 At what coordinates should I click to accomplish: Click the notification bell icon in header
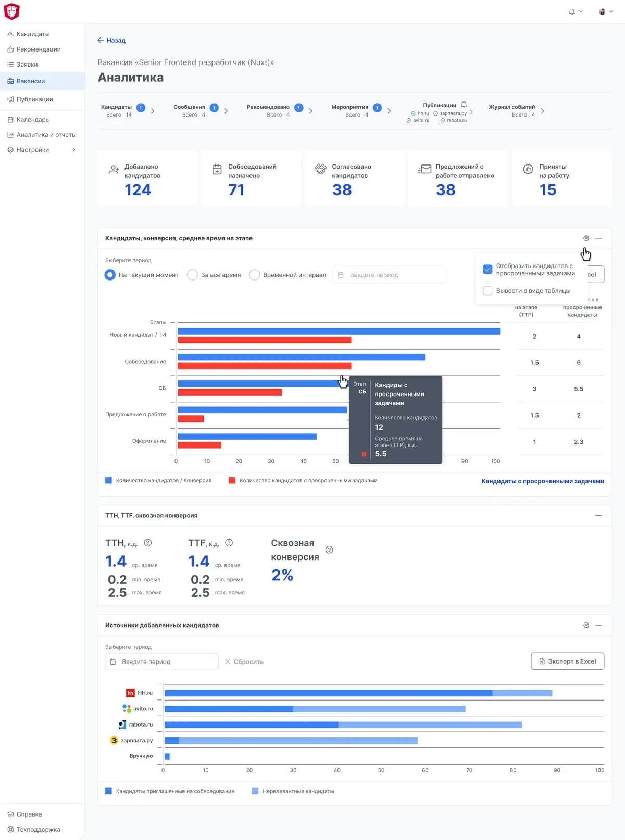(x=572, y=11)
